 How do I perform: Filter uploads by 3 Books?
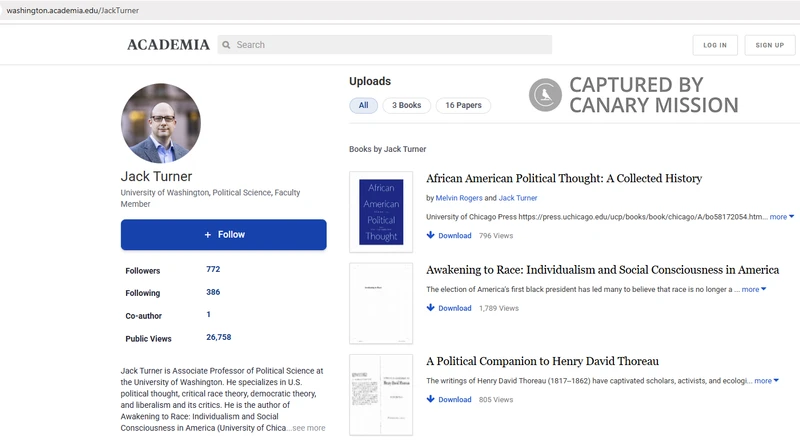[x=406, y=105]
